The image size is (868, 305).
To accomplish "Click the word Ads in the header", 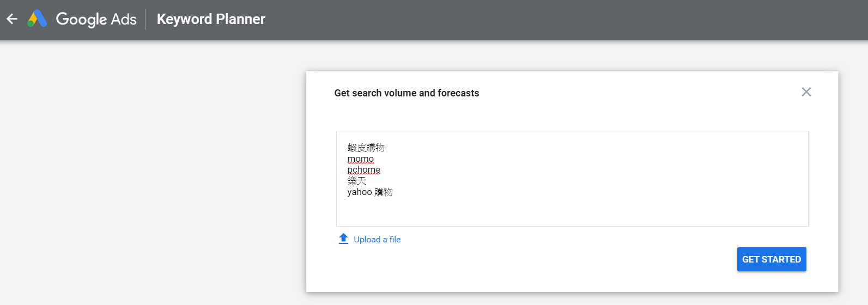I will (124, 20).
